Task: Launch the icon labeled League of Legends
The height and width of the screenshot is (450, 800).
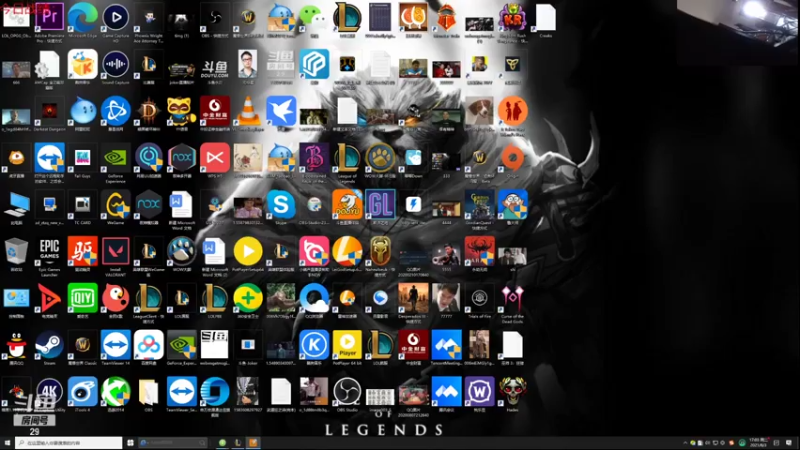Action: 347,158
